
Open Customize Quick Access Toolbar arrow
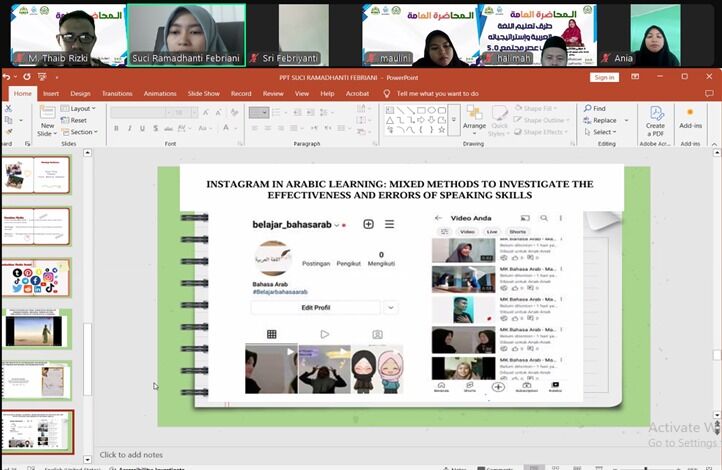pos(57,77)
